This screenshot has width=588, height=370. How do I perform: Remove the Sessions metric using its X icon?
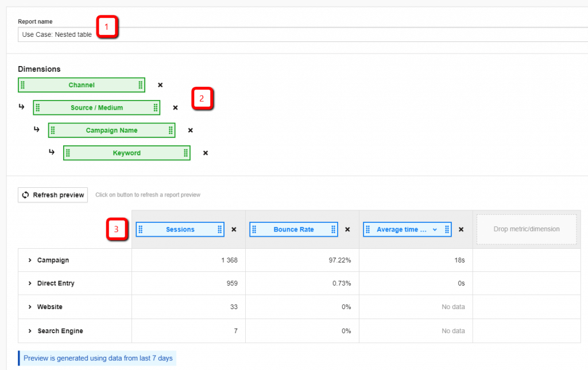234,229
